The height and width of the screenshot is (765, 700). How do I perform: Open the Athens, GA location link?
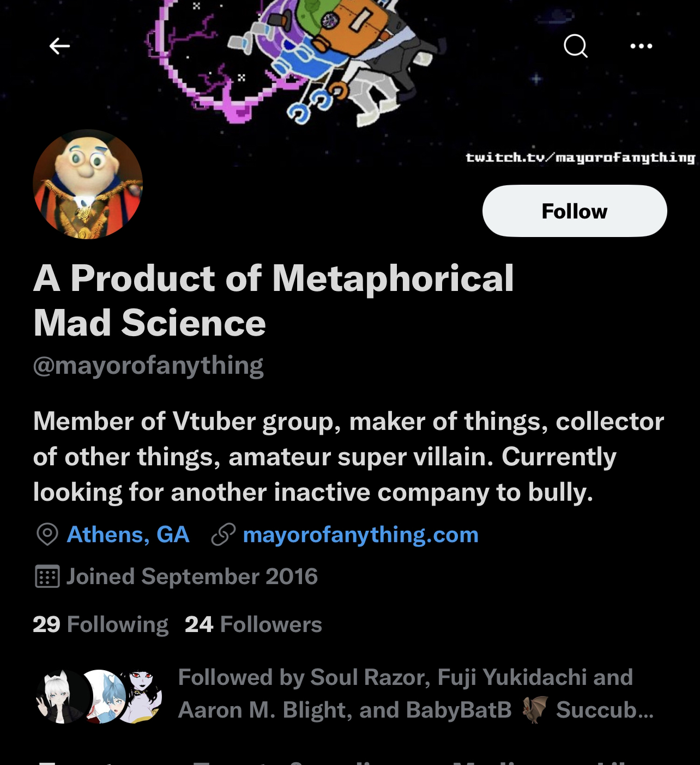click(128, 535)
